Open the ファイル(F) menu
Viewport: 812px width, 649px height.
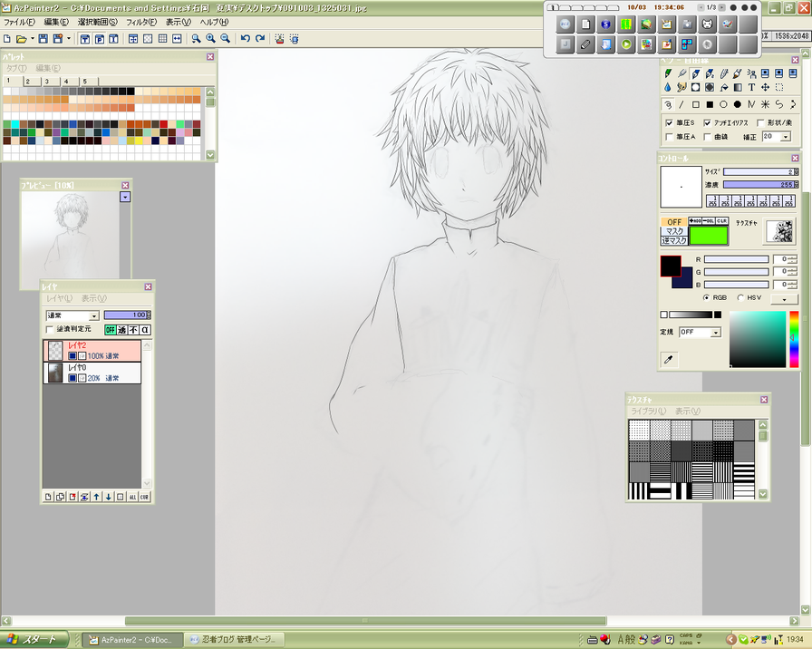pyautogui.click(x=19, y=23)
